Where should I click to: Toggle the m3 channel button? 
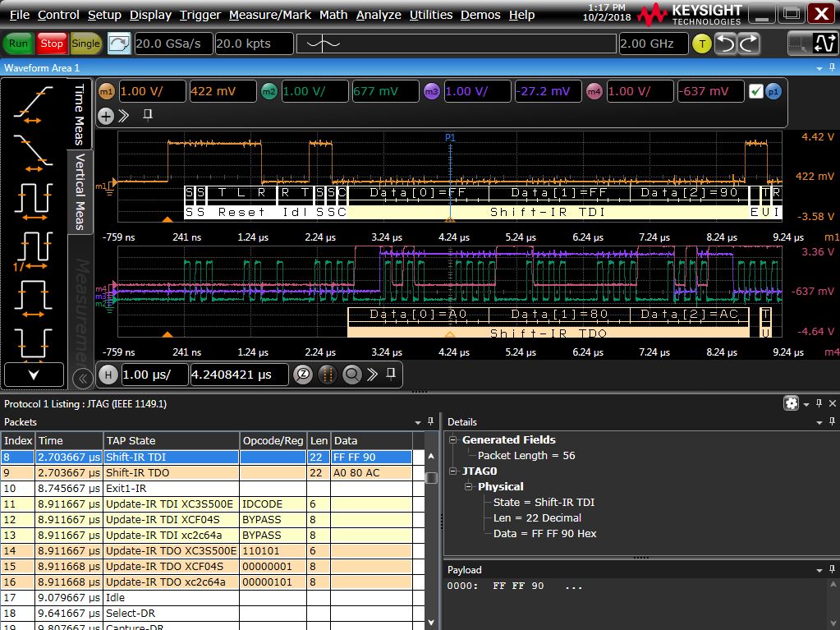(x=432, y=92)
